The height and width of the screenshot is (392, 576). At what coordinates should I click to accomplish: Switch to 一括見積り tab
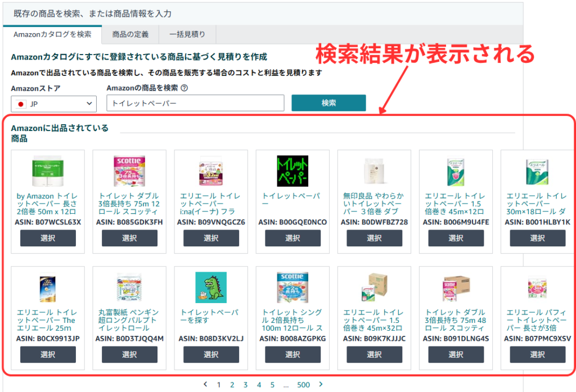click(187, 34)
